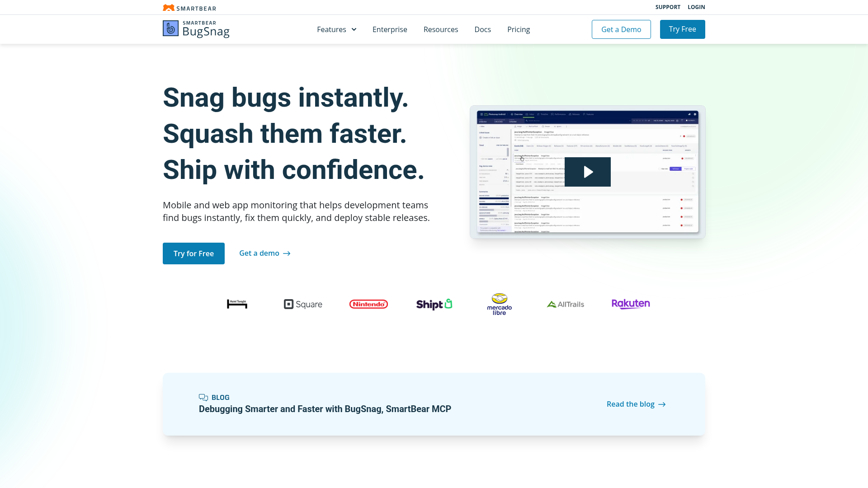Open the LOGIN link
Screen dimensions: 868x488
point(696,7)
